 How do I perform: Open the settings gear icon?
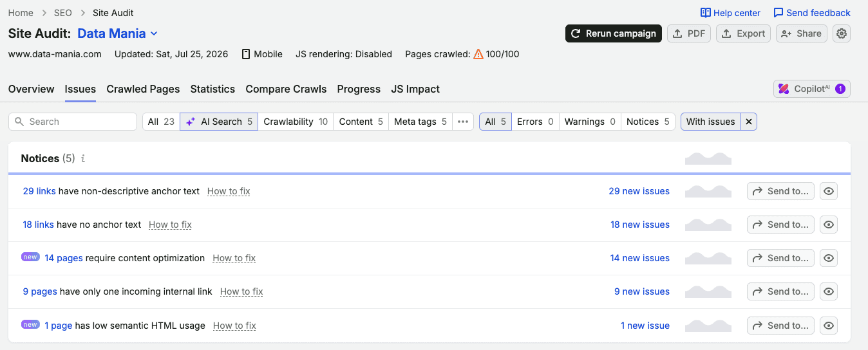pos(842,33)
